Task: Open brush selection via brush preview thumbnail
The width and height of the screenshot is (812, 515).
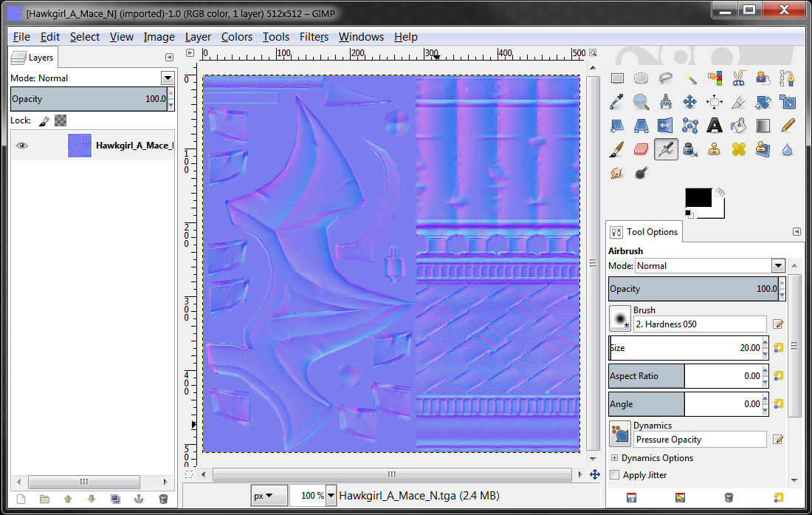Action: 620,318
